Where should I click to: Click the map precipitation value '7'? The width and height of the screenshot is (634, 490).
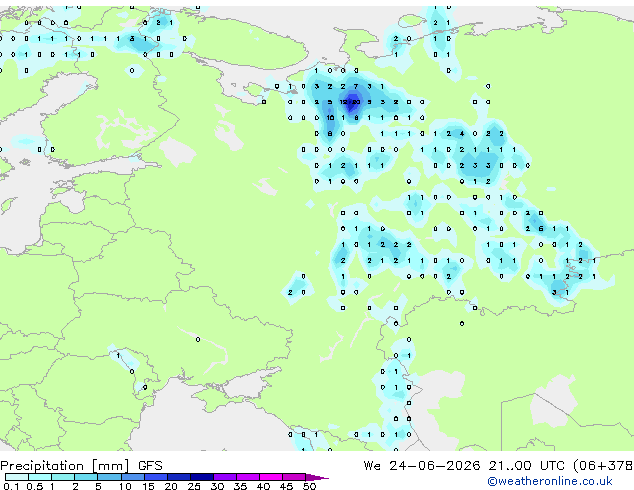pyautogui.click(x=356, y=86)
